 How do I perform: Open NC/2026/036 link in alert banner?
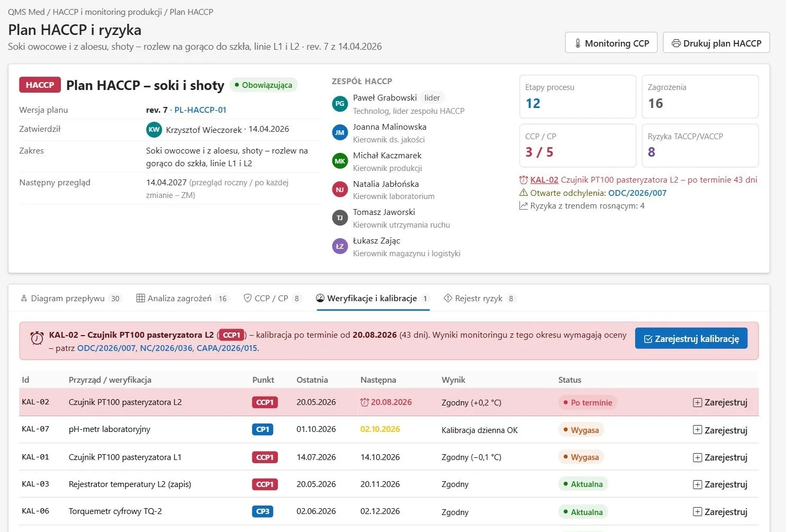click(166, 348)
